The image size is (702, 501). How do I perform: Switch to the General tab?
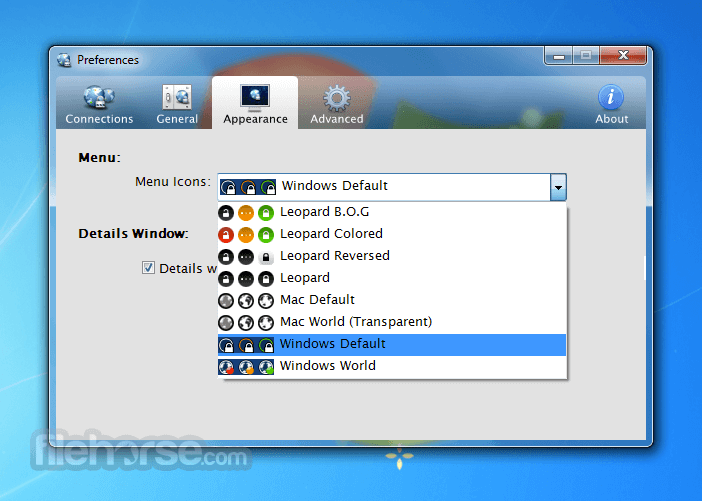[177, 104]
